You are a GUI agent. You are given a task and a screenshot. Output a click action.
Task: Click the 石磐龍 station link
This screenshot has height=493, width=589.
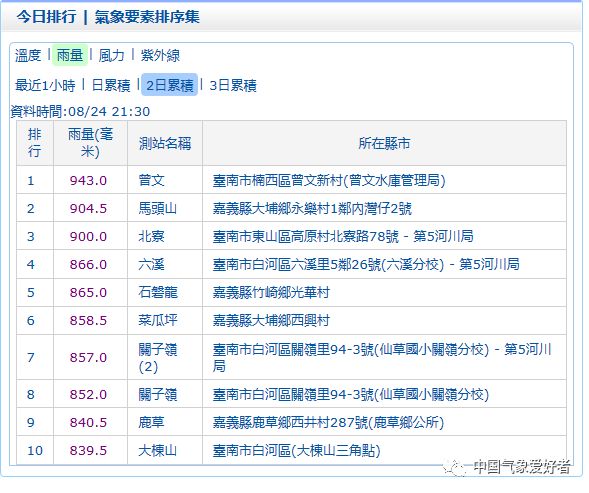pyautogui.click(x=157, y=292)
